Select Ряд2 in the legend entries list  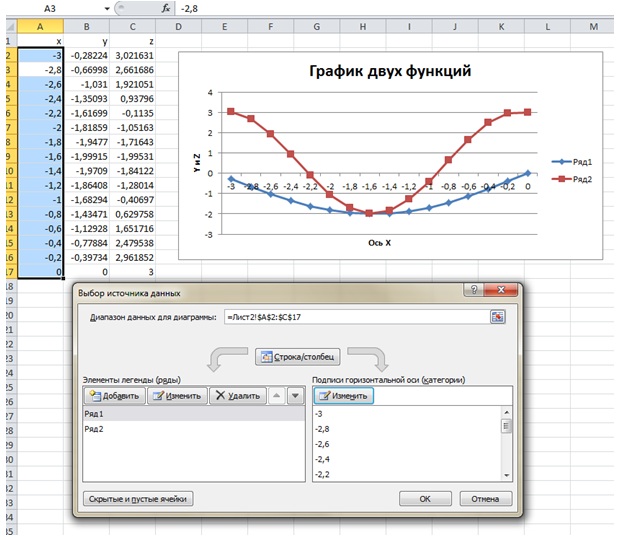pyautogui.click(x=96, y=428)
